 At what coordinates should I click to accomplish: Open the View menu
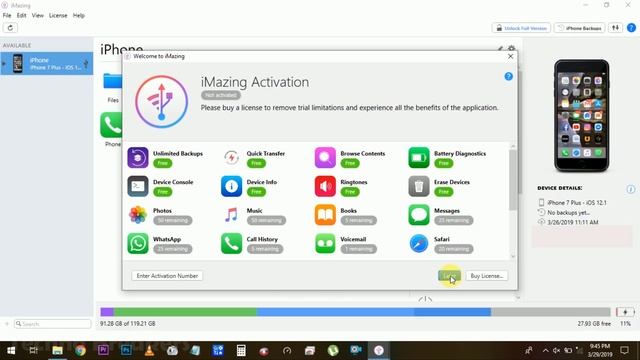tap(38, 16)
